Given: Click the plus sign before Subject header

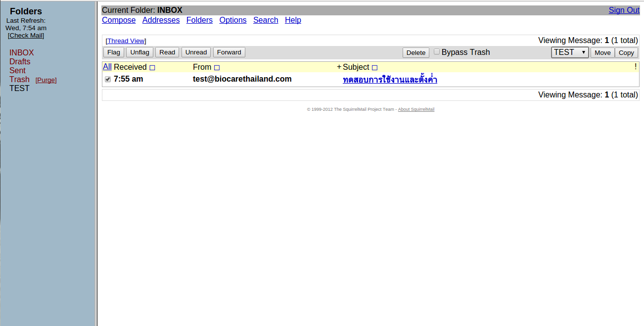Looking at the screenshot, I should pos(339,67).
